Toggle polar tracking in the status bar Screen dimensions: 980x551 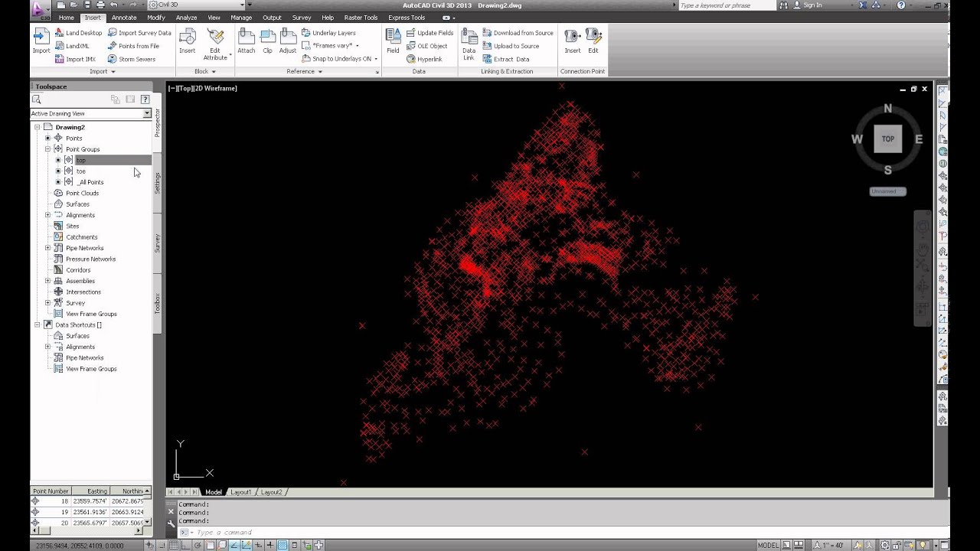coord(198,546)
